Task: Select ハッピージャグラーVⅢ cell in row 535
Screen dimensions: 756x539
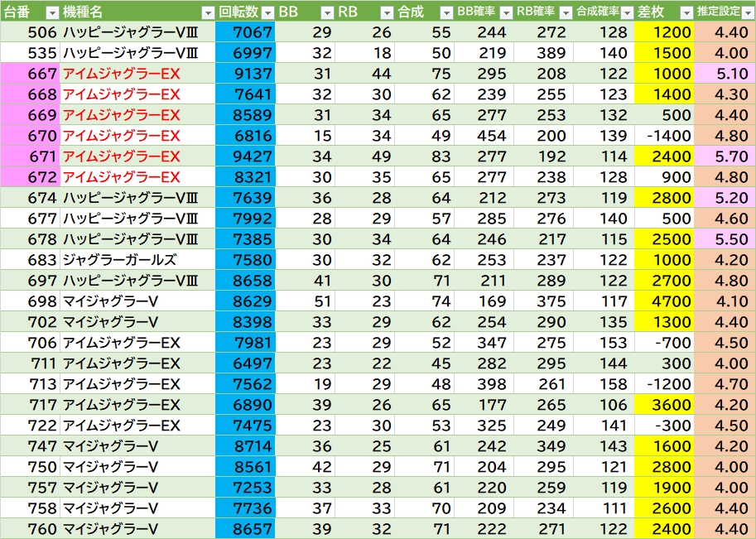Action: [137, 53]
